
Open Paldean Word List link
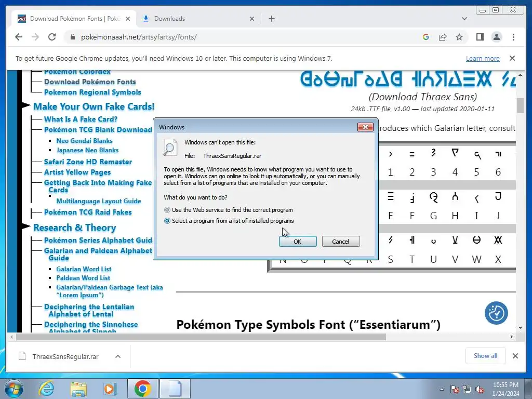coord(83,278)
